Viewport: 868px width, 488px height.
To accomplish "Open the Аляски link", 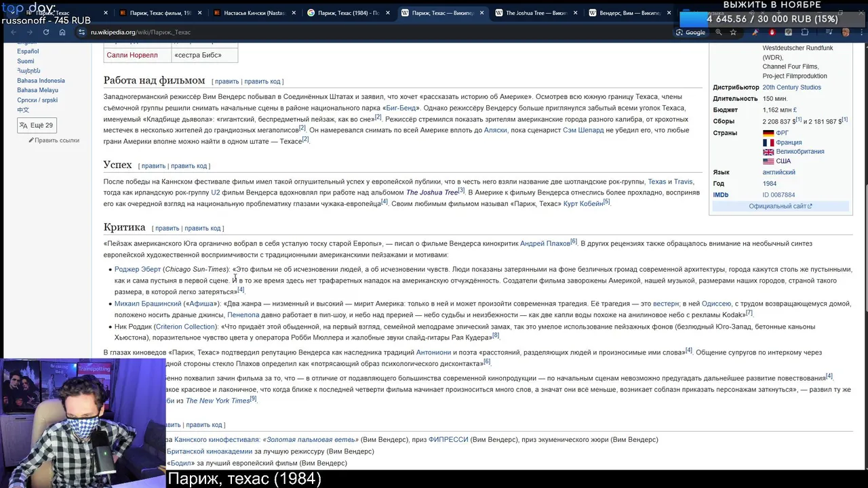I will (x=495, y=130).
